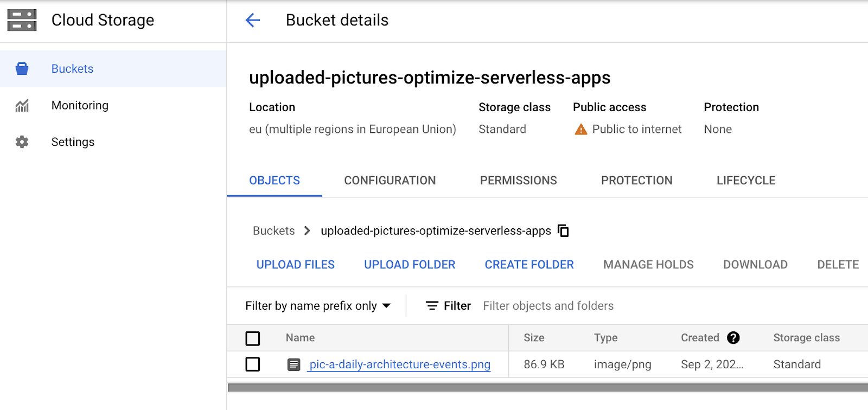Click the Buckets bucket icon in sidebar
This screenshot has height=410, width=868.
(x=22, y=69)
